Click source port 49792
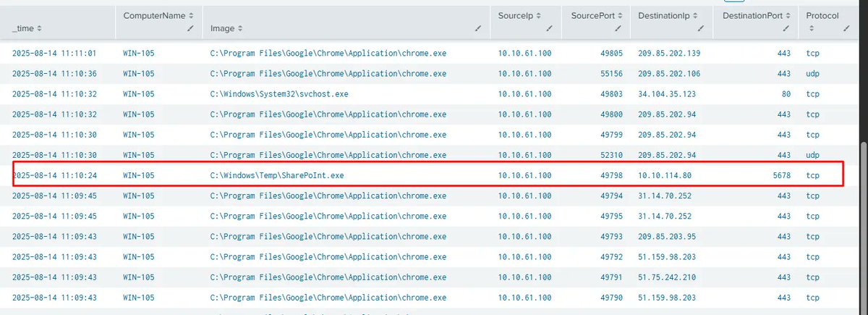The image size is (868, 315). click(x=610, y=257)
